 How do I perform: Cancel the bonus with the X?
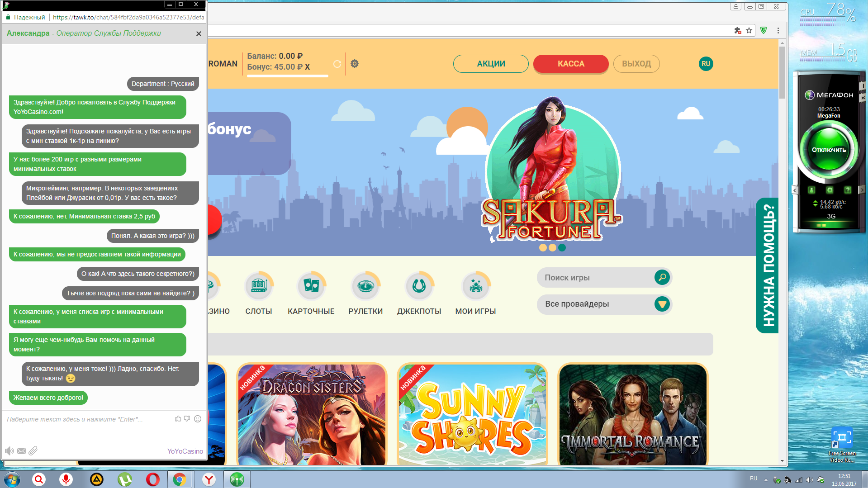coord(307,67)
